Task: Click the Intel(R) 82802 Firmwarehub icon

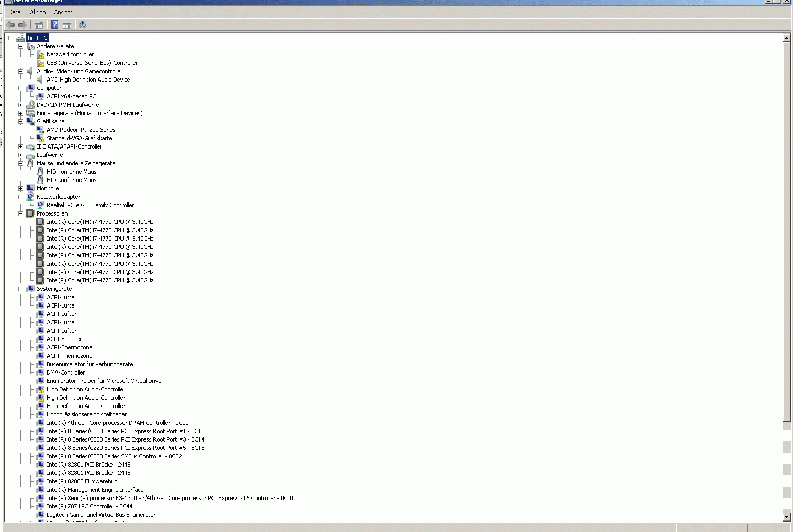Action: tap(40, 481)
